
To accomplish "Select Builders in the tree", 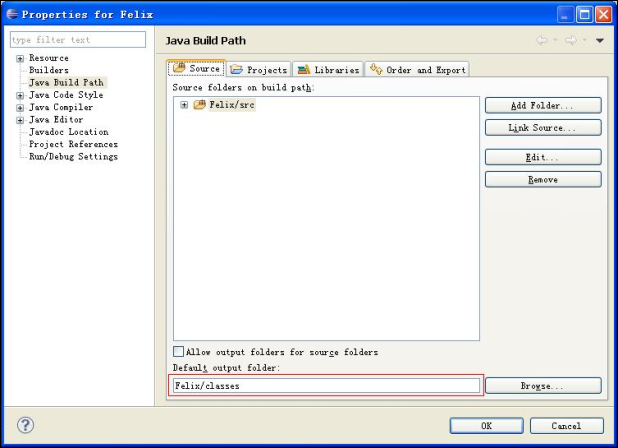I will (x=49, y=70).
